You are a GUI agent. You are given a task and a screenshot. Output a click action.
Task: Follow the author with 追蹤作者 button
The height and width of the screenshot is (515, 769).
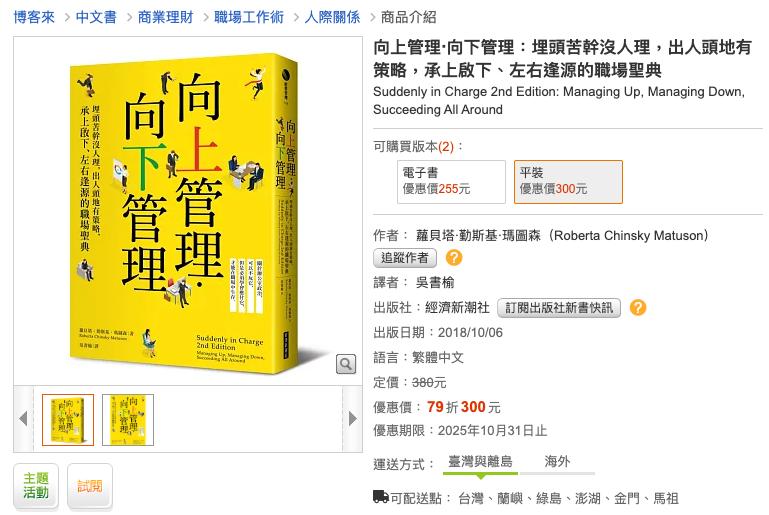tap(405, 258)
